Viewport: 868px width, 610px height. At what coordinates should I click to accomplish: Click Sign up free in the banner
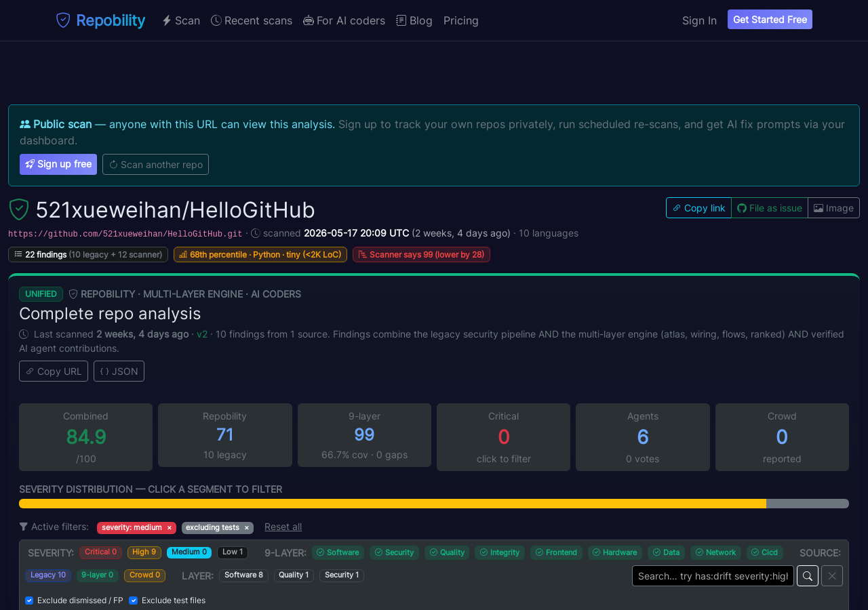(58, 164)
